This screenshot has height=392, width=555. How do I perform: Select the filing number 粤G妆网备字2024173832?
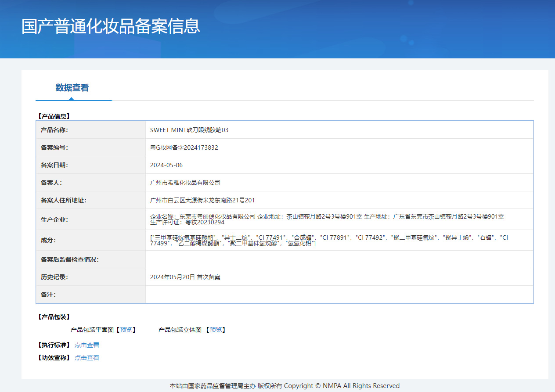pyautogui.click(x=184, y=147)
